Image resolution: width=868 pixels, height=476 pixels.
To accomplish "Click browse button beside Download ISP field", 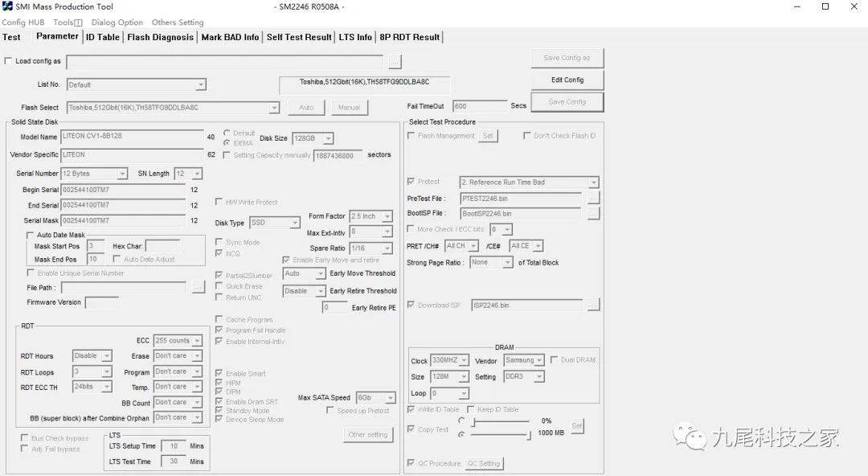I will click(x=593, y=305).
